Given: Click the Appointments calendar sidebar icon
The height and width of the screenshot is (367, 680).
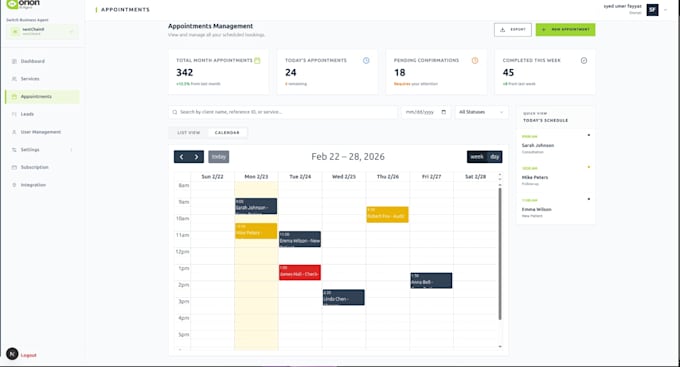Looking at the screenshot, I should coord(14,97).
